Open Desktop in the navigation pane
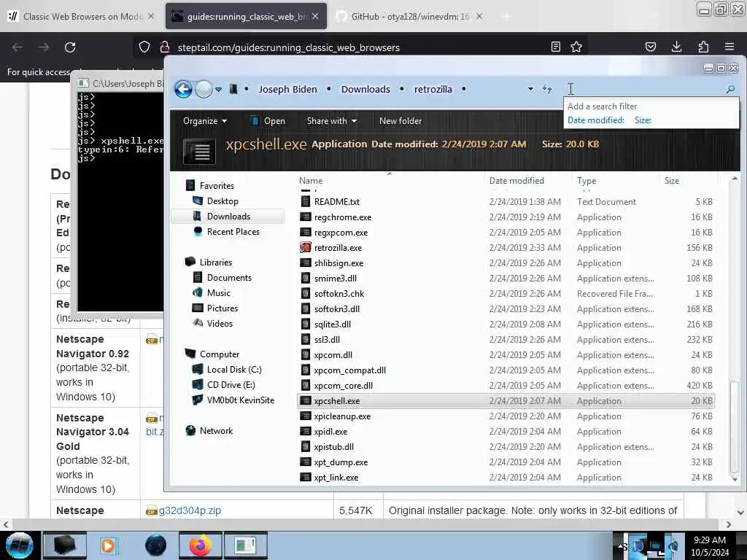Image resolution: width=747 pixels, height=560 pixels. pyautogui.click(x=222, y=201)
